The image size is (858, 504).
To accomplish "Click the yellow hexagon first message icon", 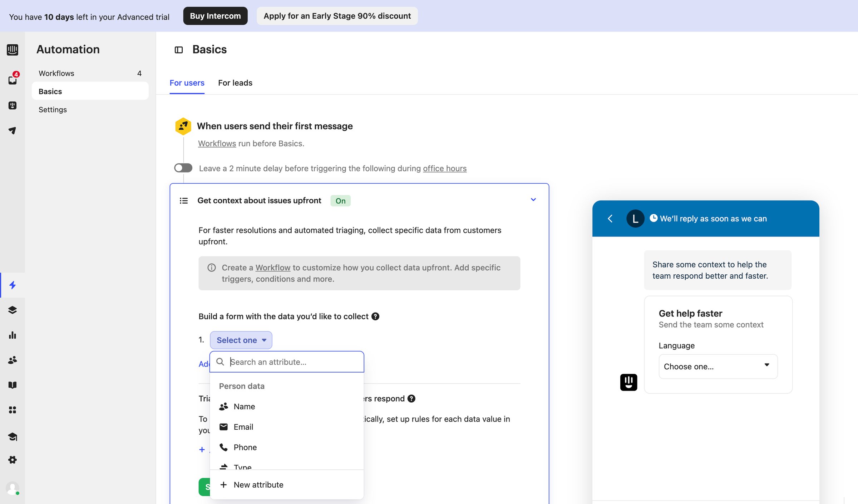I will (183, 126).
